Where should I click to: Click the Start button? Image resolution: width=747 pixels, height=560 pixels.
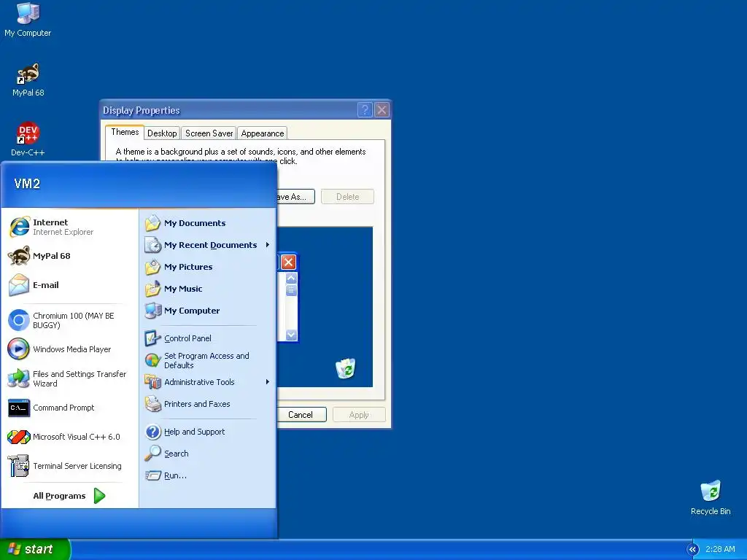click(x=34, y=550)
